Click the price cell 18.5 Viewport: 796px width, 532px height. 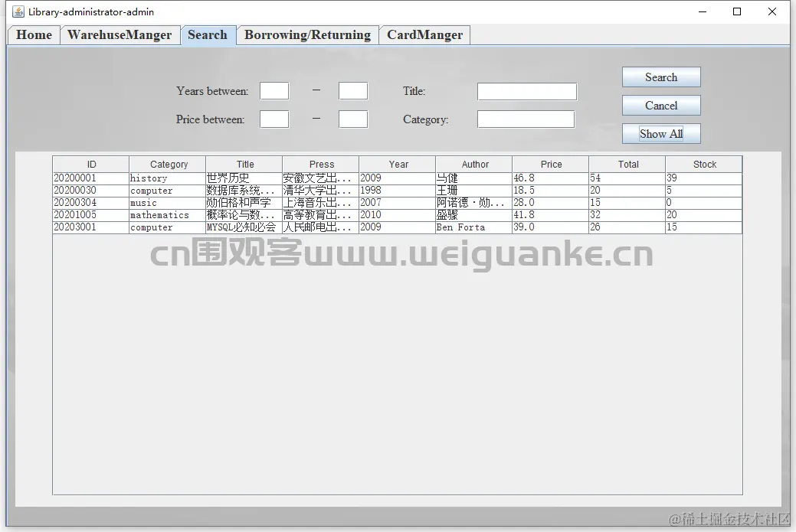coord(551,191)
